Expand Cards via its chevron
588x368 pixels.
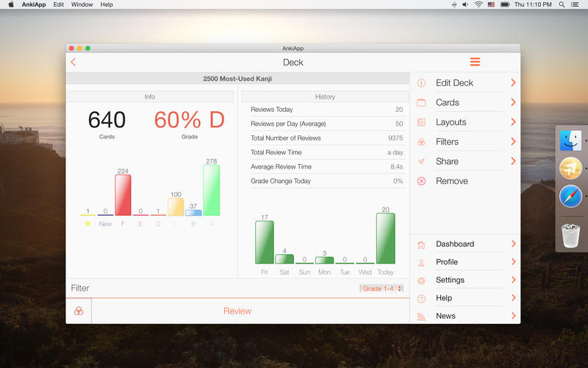click(513, 102)
